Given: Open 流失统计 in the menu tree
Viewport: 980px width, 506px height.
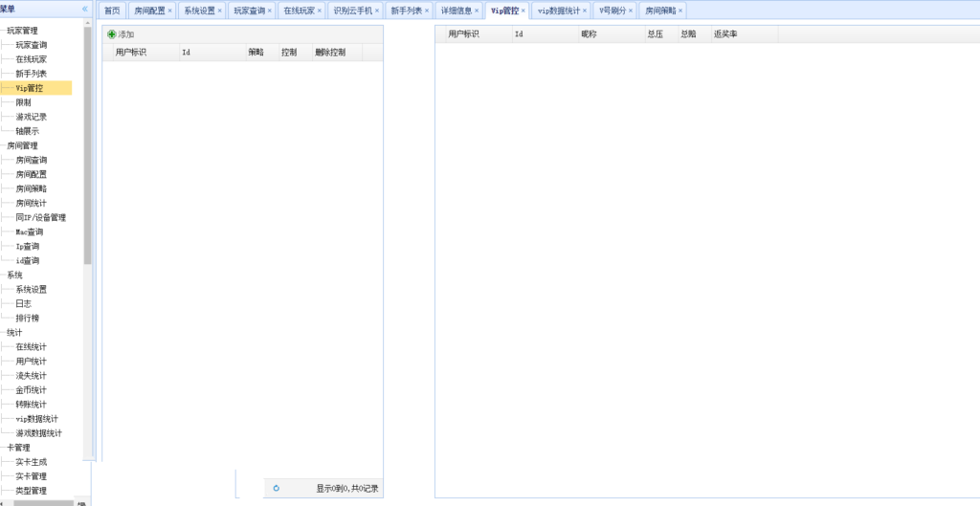Looking at the screenshot, I should pos(32,376).
